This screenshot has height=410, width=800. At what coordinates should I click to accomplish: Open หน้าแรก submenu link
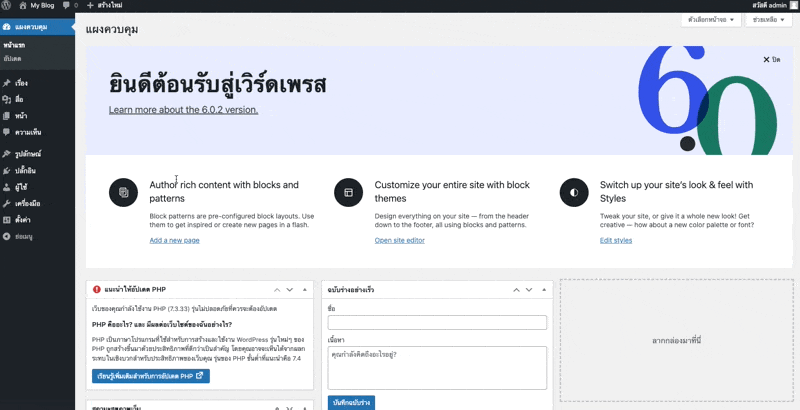(14, 45)
